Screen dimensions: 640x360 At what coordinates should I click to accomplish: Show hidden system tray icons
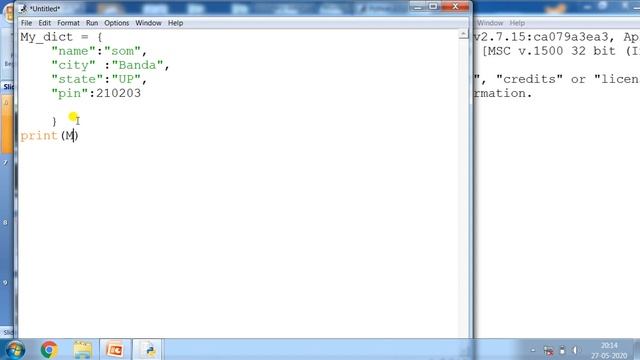[533, 350]
